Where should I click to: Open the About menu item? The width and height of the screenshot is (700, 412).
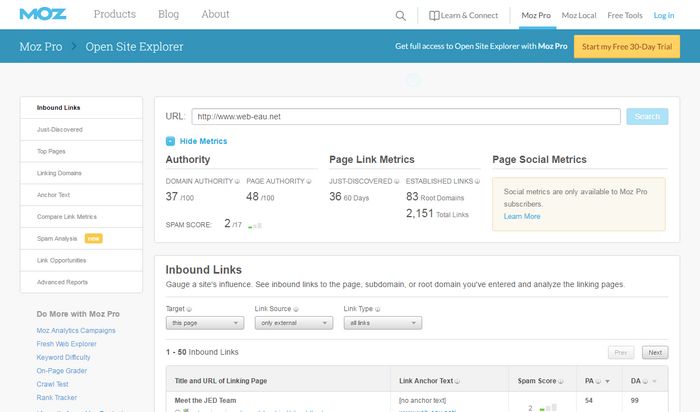tap(215, 14)
